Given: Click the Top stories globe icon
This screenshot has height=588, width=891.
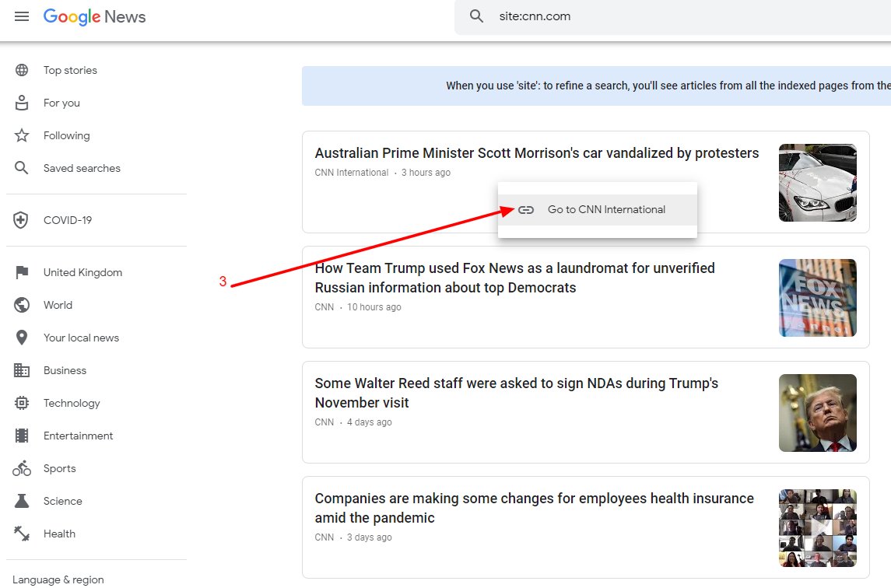Looking at the screenshot, I should (22, 70).
